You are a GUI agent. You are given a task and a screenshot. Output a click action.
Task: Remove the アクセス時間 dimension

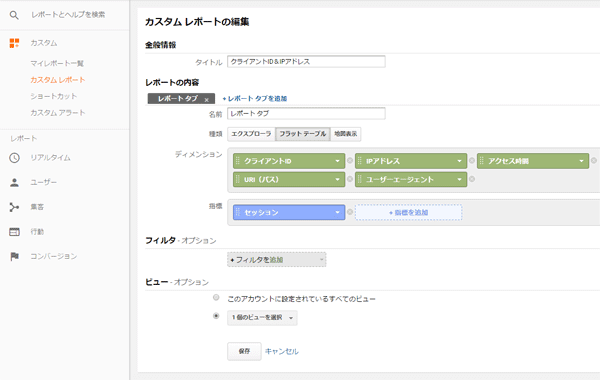(594, 161)
